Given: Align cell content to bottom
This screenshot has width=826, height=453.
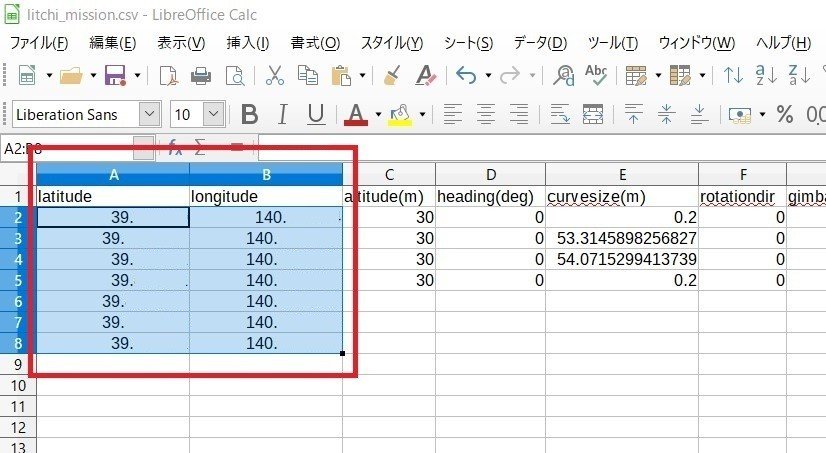Looking at the screenshot, I should click(x=700, y=114).
